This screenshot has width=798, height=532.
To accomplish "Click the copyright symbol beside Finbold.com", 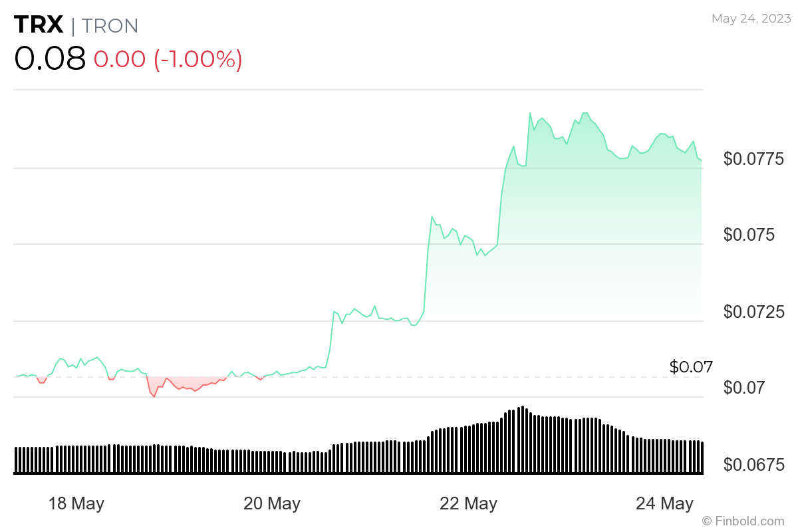I will click(707, 521).
